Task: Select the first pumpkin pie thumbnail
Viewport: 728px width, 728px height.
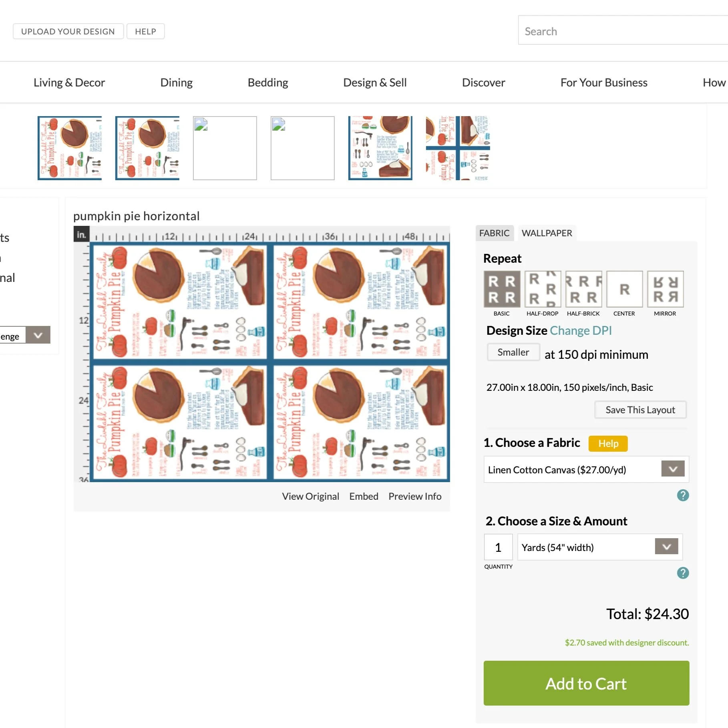Action: point(70,148)
